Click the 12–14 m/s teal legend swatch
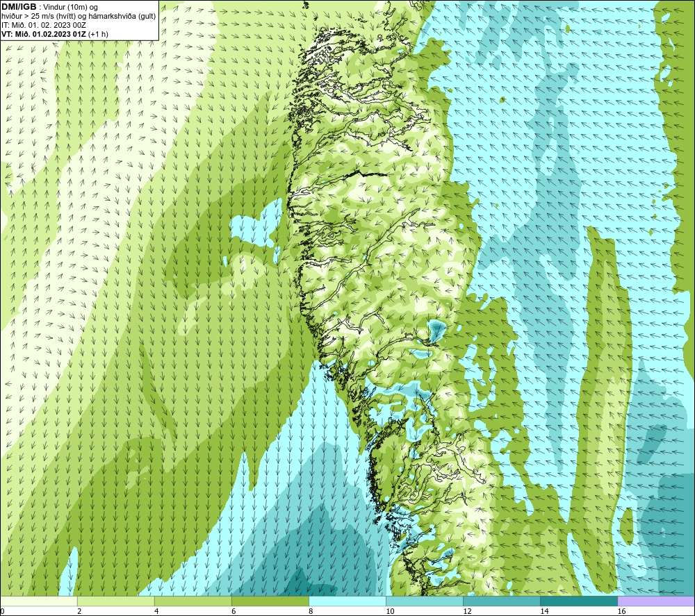This screenshot has height=616, width=695. (x=502, y=601)
